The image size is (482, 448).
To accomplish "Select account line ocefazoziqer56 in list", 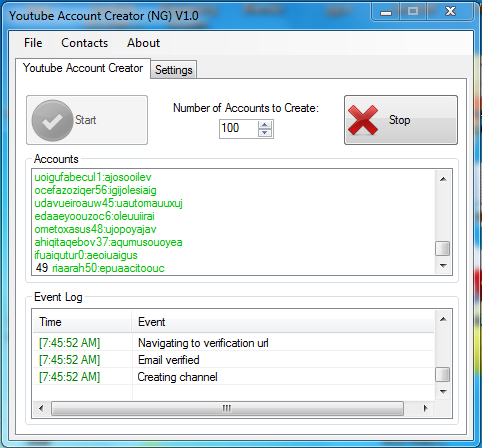I will pos(95,190).
